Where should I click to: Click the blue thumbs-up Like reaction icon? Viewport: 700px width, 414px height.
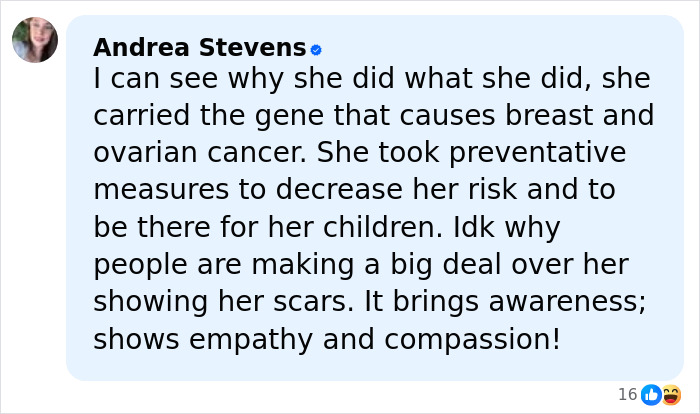click(651, 394)
